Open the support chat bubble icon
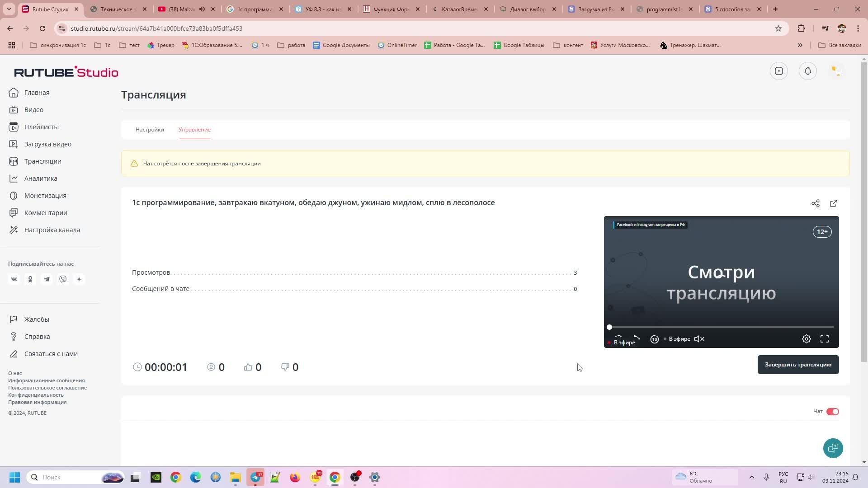 click(x=833, y=448)
